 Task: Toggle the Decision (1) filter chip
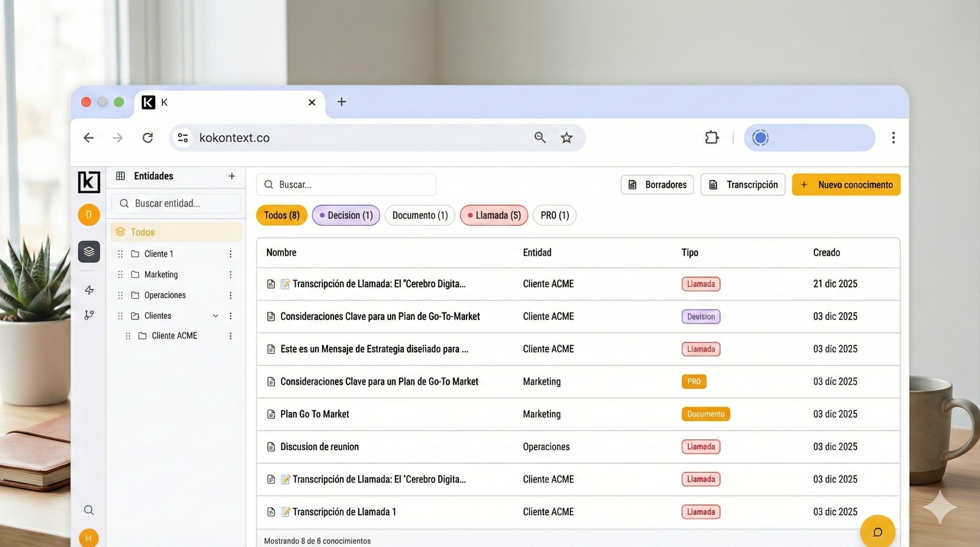(345, 215)
